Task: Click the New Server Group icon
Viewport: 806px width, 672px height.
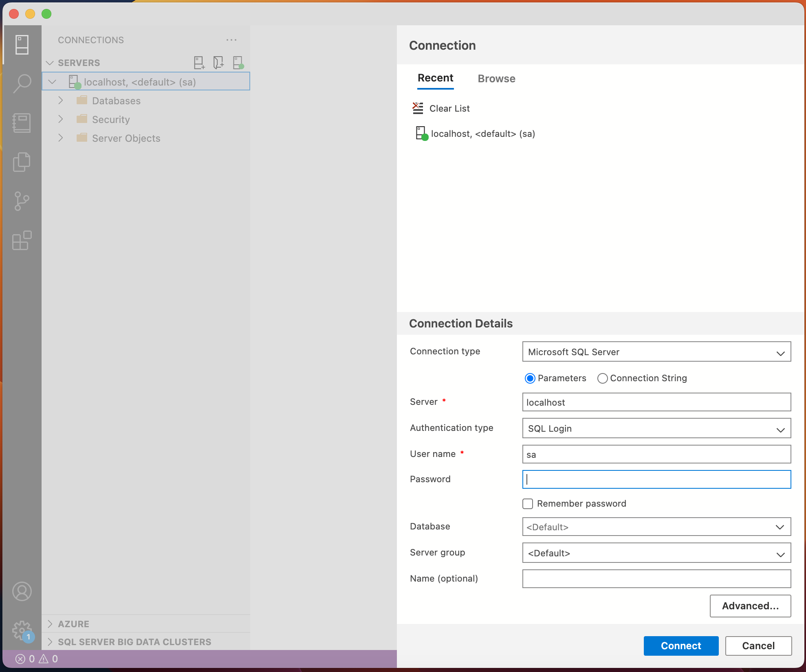Action: tap(218, 63)
